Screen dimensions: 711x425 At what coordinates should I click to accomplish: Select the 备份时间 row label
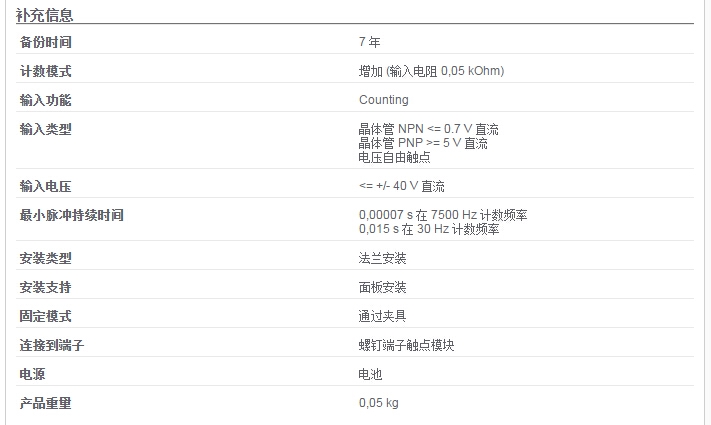pos(45,42)
